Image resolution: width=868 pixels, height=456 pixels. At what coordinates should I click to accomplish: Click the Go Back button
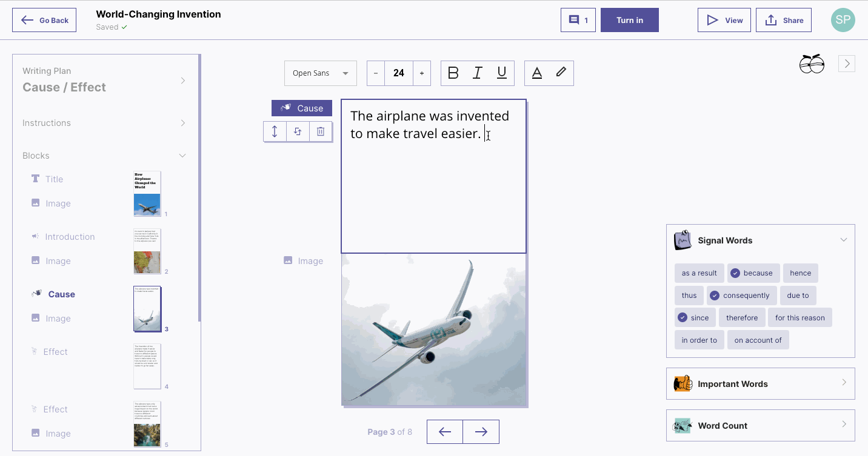[44, 20]
